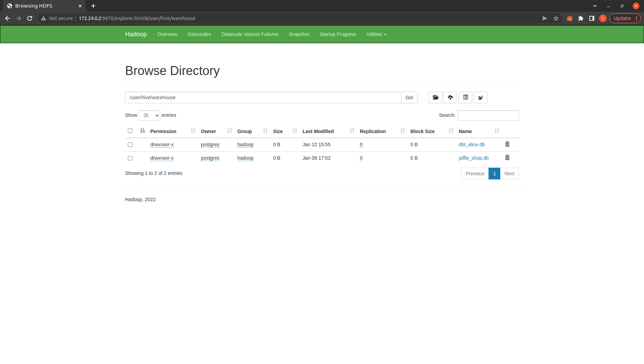Sort by Replication column arrows
This screenshot has width=644, height=364.
402,131
